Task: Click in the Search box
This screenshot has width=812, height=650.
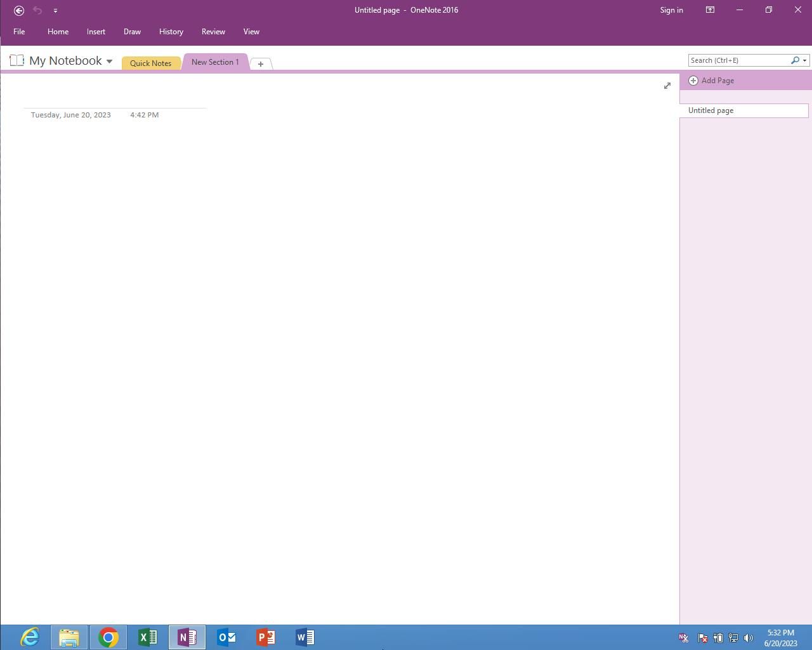Action: point(738,60)
